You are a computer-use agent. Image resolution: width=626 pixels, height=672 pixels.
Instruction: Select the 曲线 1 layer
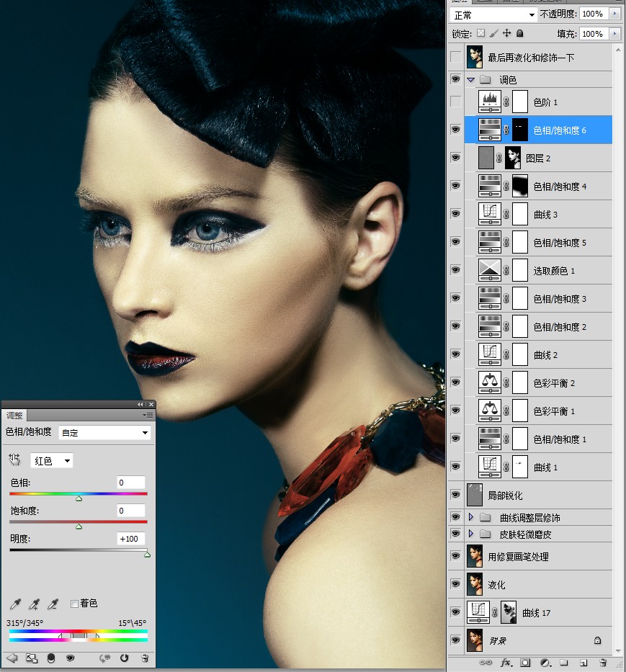point(539,467)
